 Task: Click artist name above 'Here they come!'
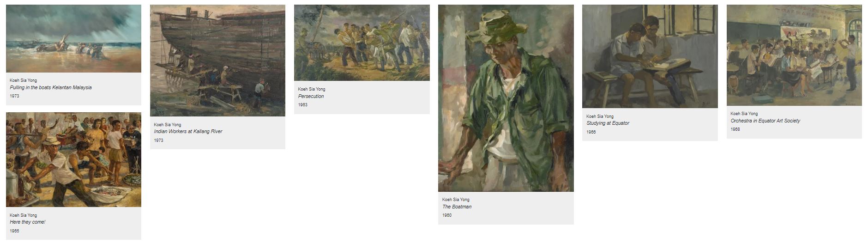[23, 215]
